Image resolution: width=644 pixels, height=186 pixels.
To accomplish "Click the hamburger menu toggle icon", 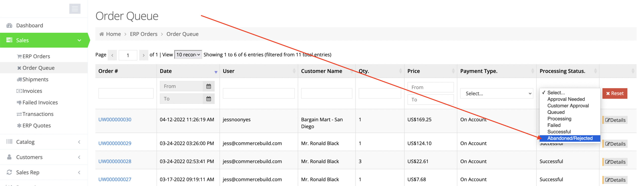I will click(x=75, y=9).
